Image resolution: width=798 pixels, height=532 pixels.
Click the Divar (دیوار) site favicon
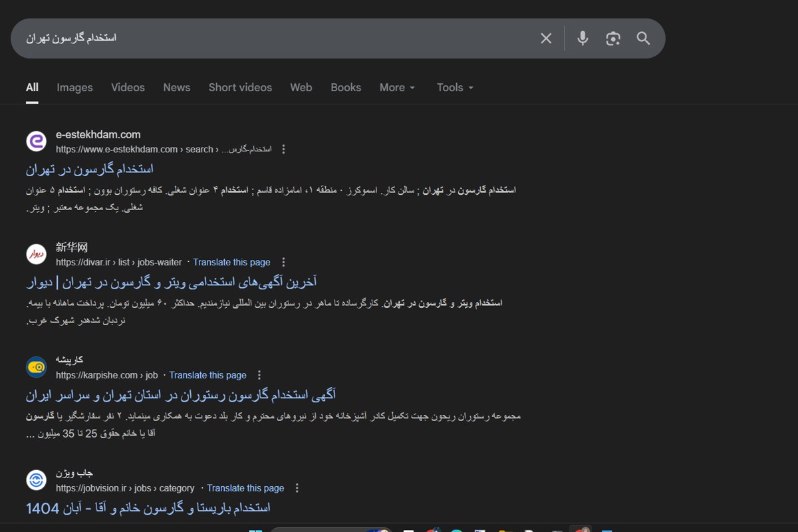tap(36, 254)
